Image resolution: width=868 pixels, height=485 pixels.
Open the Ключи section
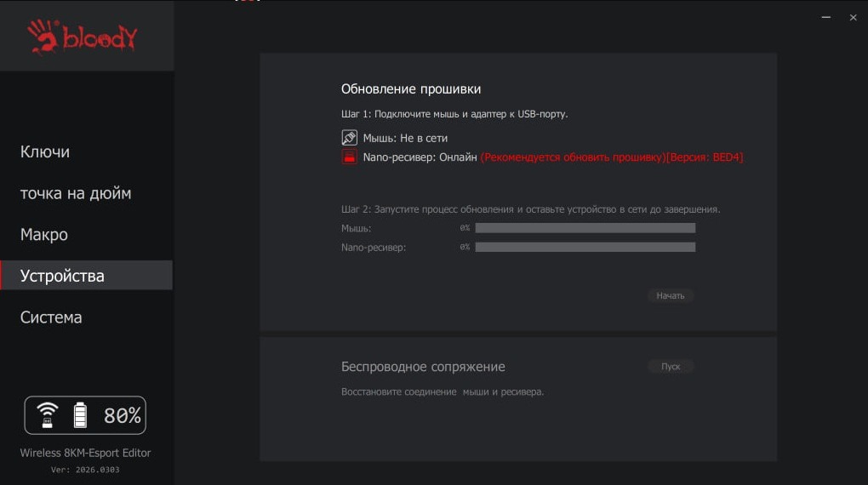point(45,151)
